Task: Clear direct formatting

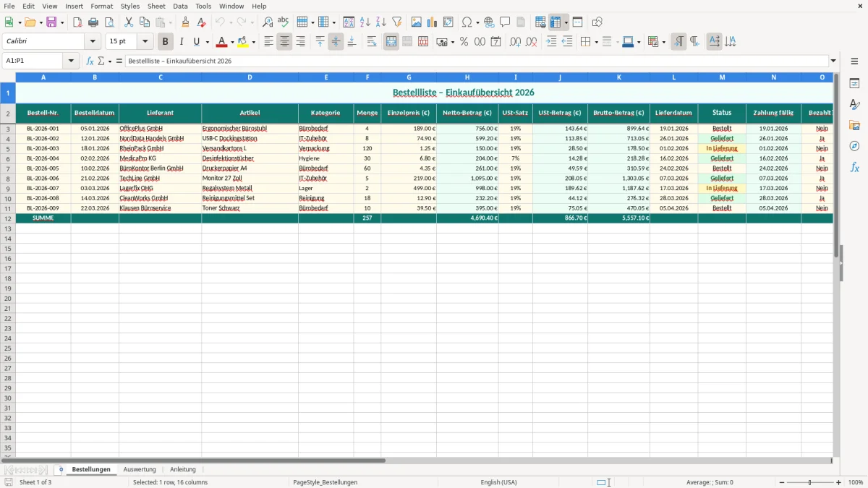Action: [202, 22]
